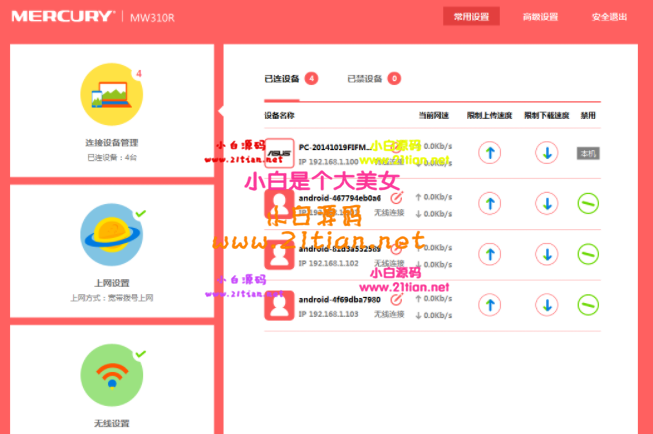Click 安全退出 to log out safely
This screenshot has width=653, height=434.
[610, 17]
